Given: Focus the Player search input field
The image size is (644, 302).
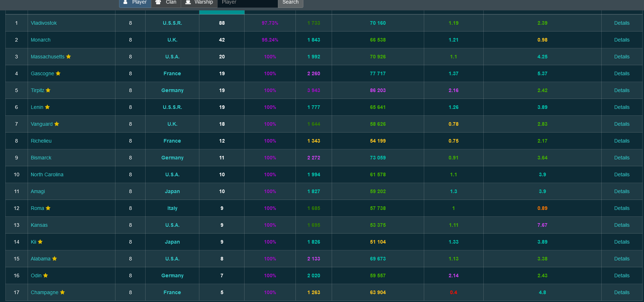Looking at the screenshot, I should pos(247,3).
